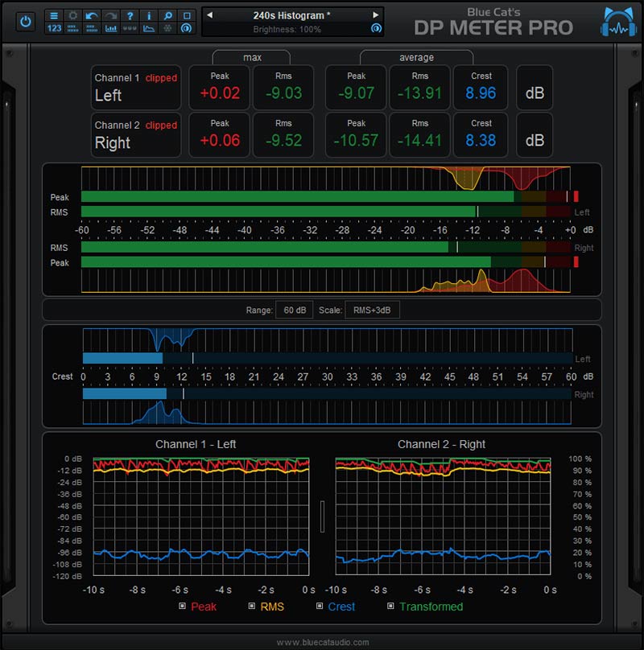Screen dimensions: 644x650
Task: Select the 123 numeric display icon
Action: pos(53,28)
